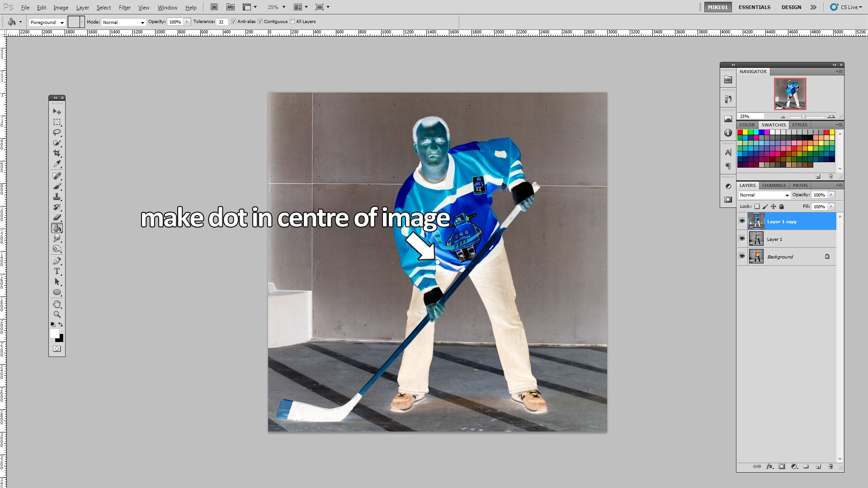Select the Zoom tool in toolbox
The height and width of the screenshot is (488, 868).
pyautogui.click(x=57, y=314)
